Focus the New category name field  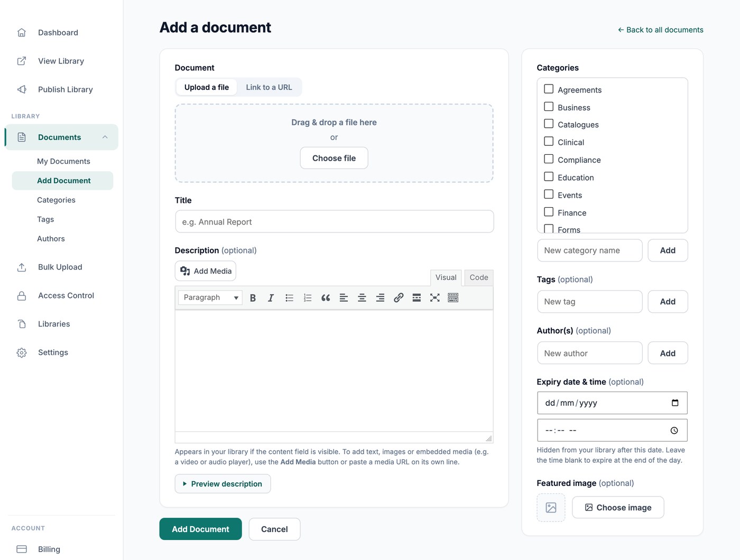coord(590,251)
